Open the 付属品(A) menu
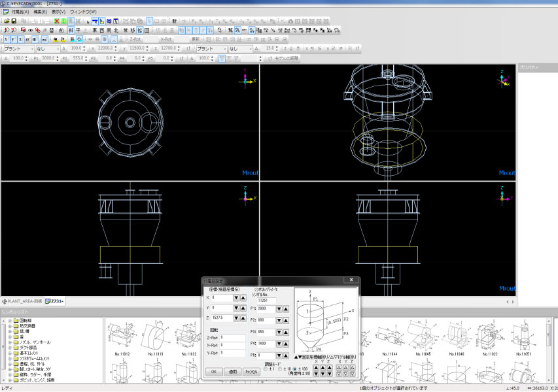The height and width of the screenshot is (392, 558). coord(20,12)
